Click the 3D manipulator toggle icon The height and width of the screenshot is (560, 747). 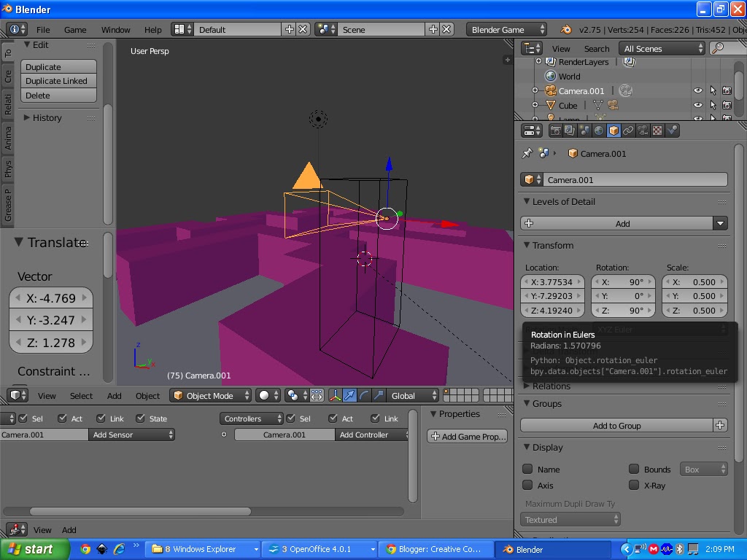click(336, 396)
